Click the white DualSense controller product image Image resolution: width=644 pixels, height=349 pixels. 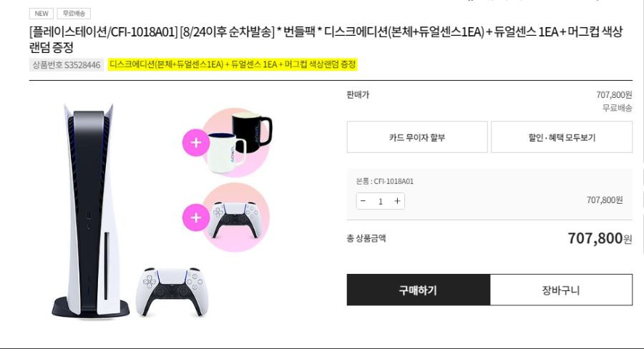click(172, 292)
